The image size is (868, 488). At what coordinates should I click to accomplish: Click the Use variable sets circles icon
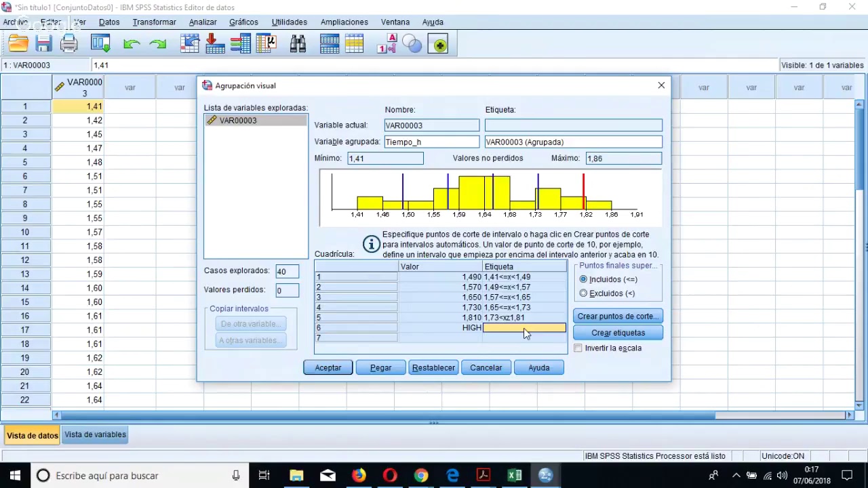pos(412,44)
